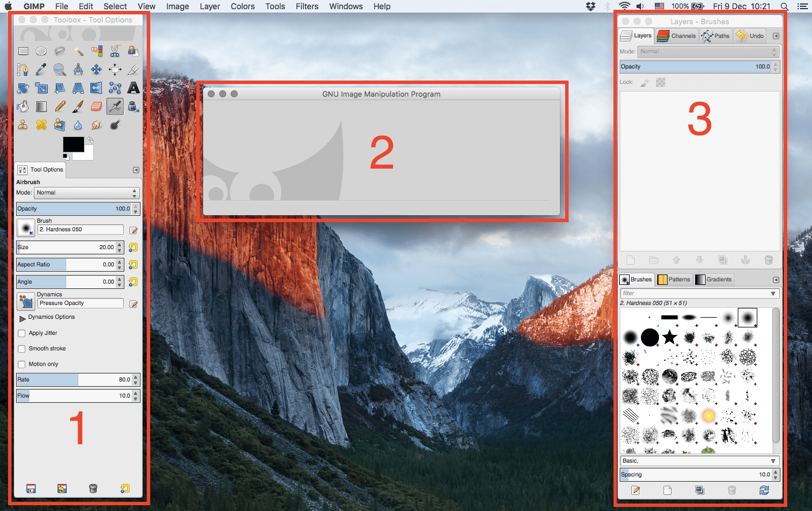Select the Paths pen tool
Image resolution: width=812 pixels, height=511 pixels.
pos(23,70)
